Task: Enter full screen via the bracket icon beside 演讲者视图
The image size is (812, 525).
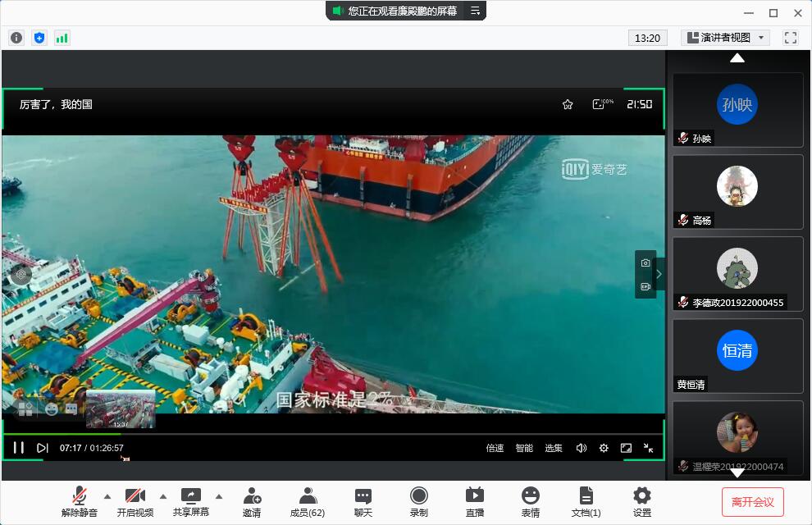Action: [x=790, y=38]
